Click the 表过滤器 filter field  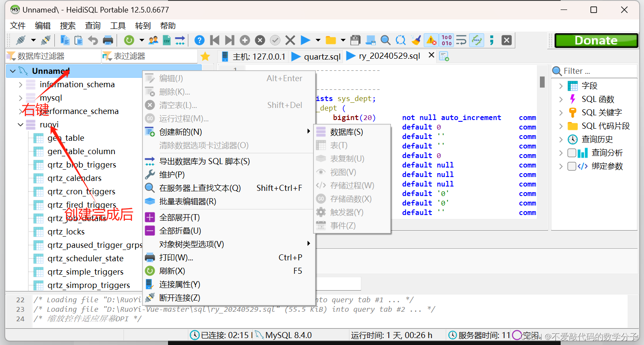pos(149,56)
